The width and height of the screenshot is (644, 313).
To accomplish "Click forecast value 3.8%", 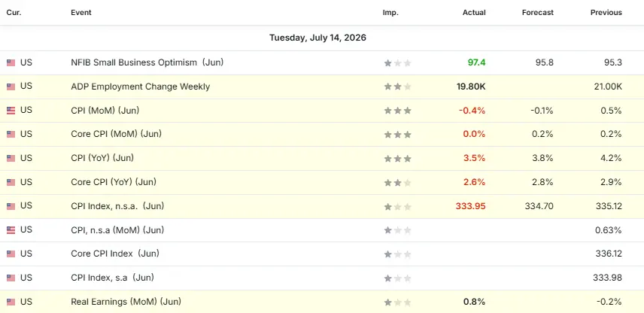I will click(x=542, y=158).
